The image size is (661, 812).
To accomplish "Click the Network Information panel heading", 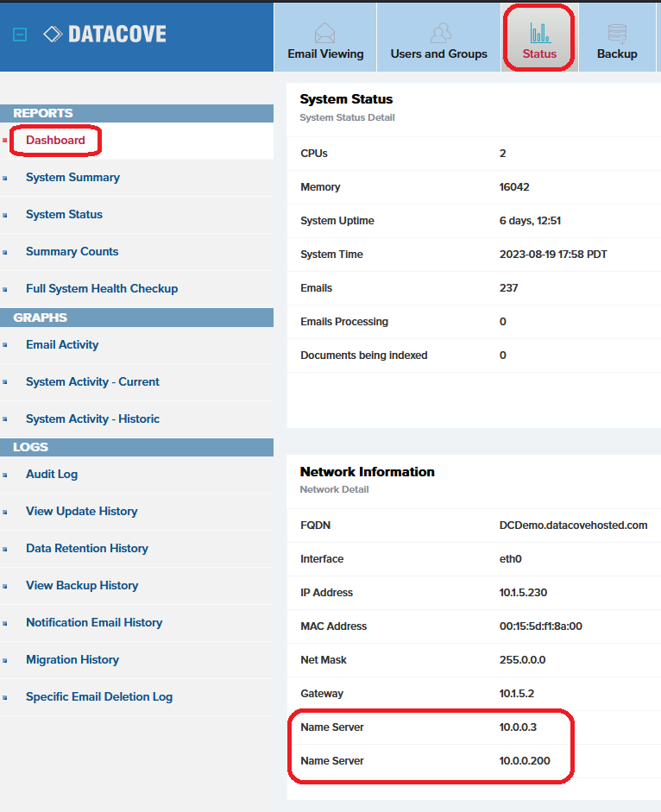I will coord(368,472).
